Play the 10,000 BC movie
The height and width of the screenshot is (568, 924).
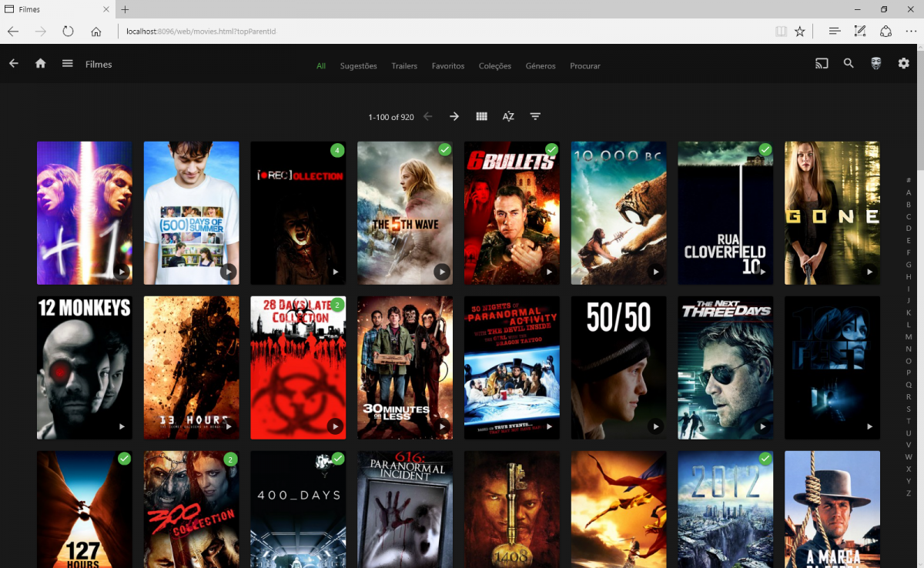[655, 272]
